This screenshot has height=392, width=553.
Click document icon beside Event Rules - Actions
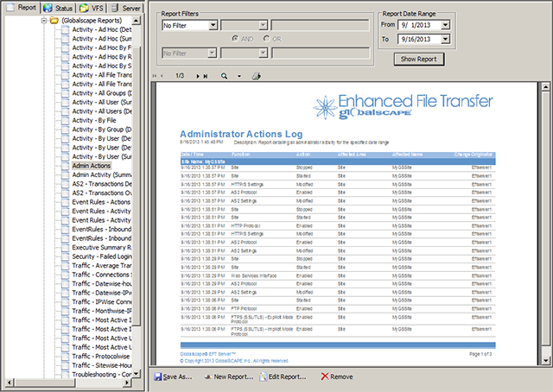[x=66, y=202]
